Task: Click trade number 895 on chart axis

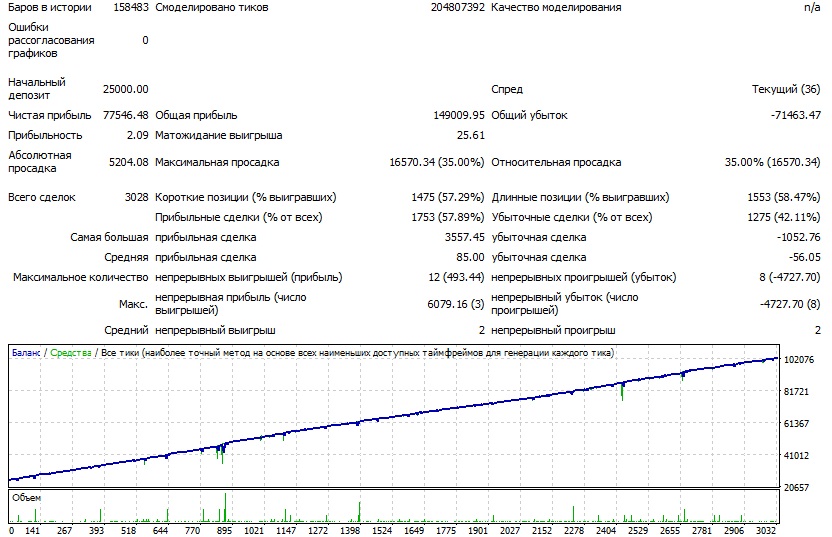Action: [x=224, y=530]
